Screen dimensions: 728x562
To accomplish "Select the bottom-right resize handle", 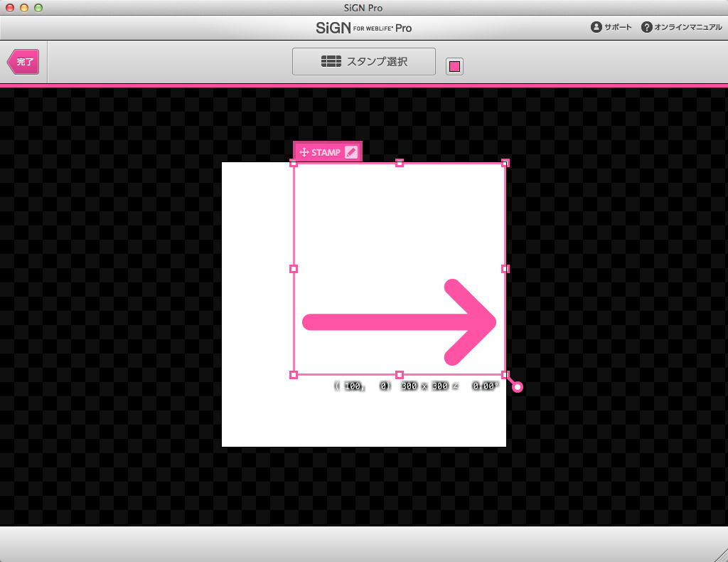I will coord(505,375).
